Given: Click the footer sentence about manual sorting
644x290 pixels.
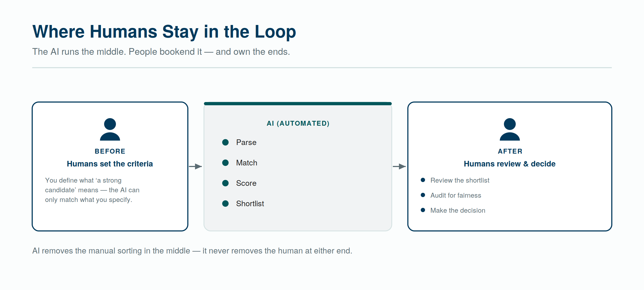Looking at the screenshot, I should coord(192,251).
